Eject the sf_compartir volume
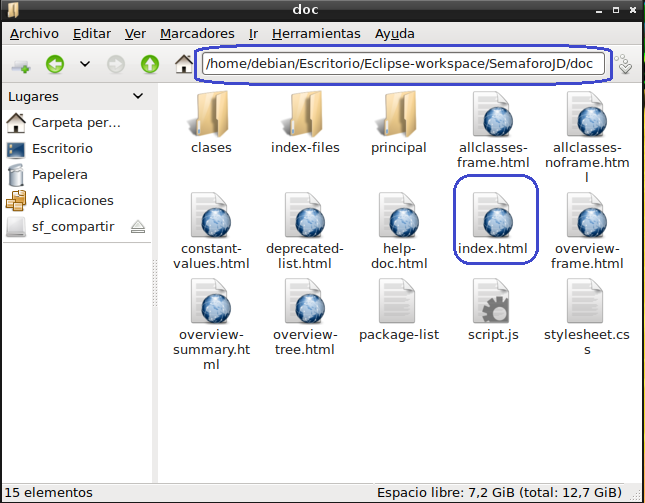Screen dimensions: 645x503 pyautogui.click(x=138, y=227)
